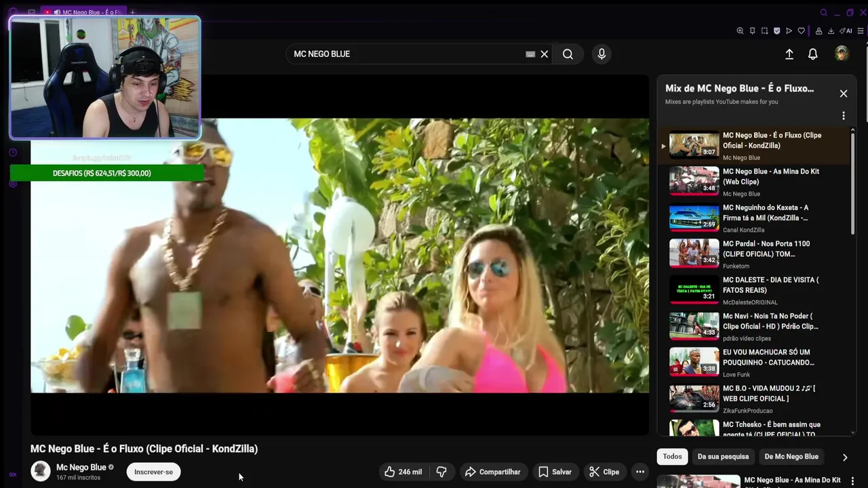Select the Todos filter chip
Viewport: 868px width, 488px height.
[x=672, y=457]
